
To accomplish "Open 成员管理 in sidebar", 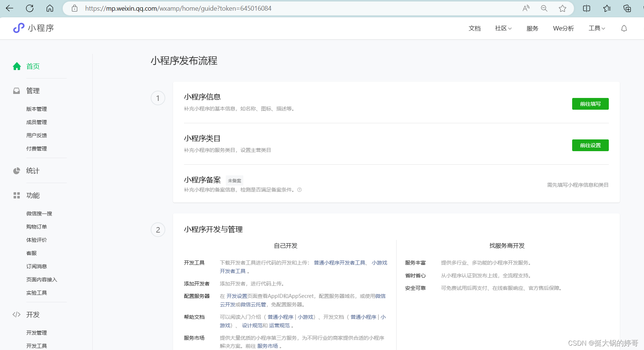I will pyautogui.click(x=37, y=122).
